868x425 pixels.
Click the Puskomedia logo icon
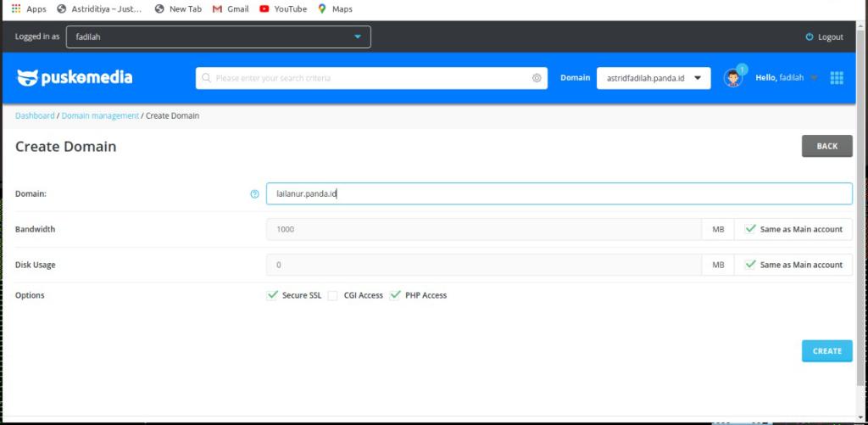pyautogui.click(x=27, y=78)
